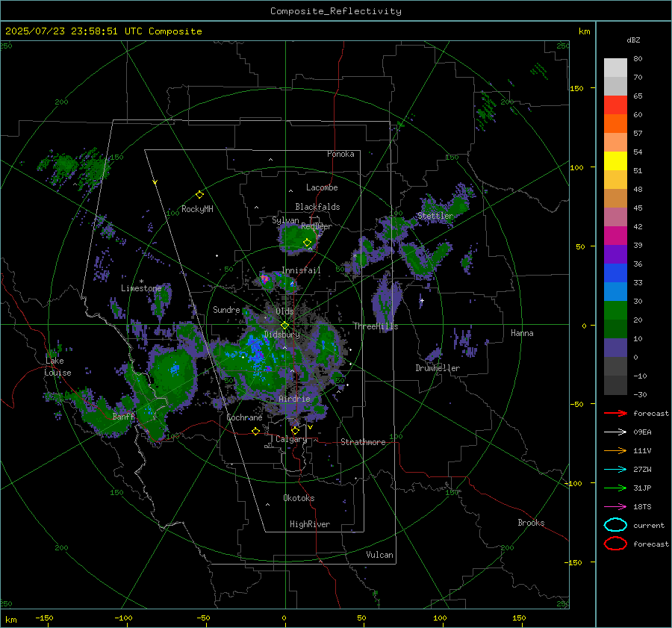This screenshot has width=672, height=628.
Task: Click the yellow diamond marker at RedDeer
Action: [307, 243]
